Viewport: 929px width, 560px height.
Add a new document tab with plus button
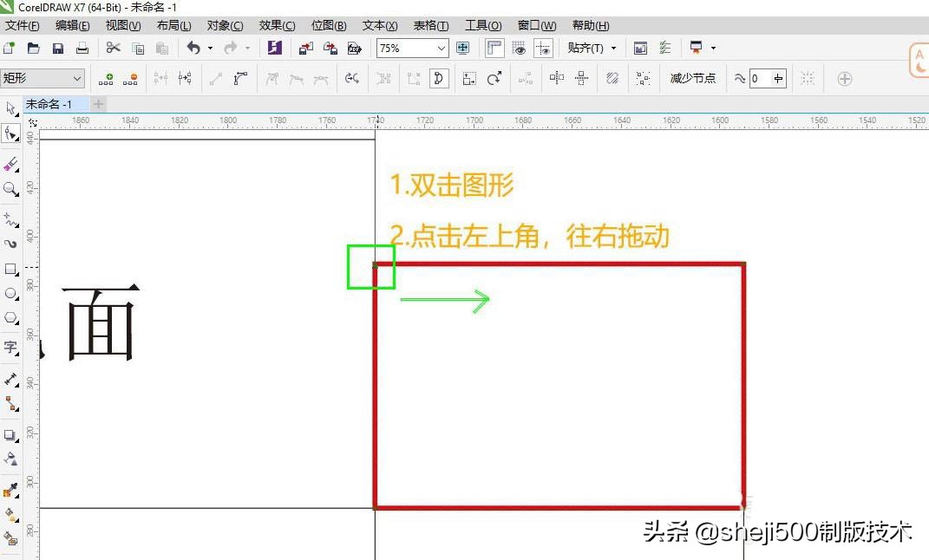pyautogui.click(x=98, y=104)
